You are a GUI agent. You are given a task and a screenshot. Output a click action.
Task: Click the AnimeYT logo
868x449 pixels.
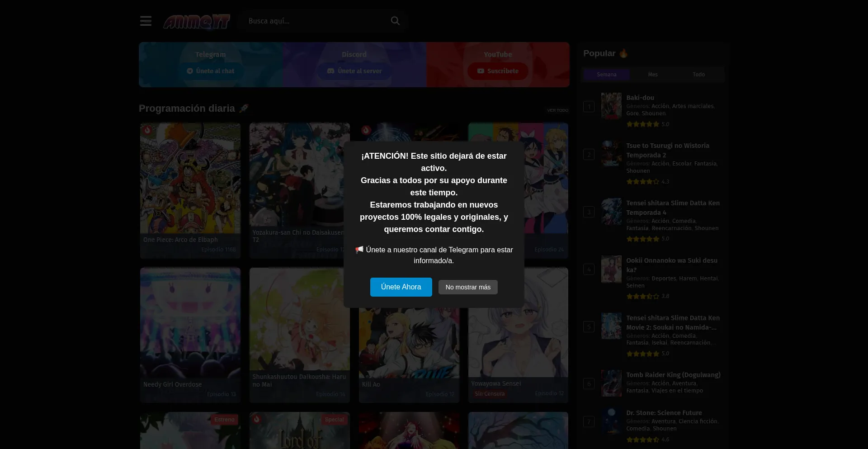pyautogui.click(x=197, y=21)
